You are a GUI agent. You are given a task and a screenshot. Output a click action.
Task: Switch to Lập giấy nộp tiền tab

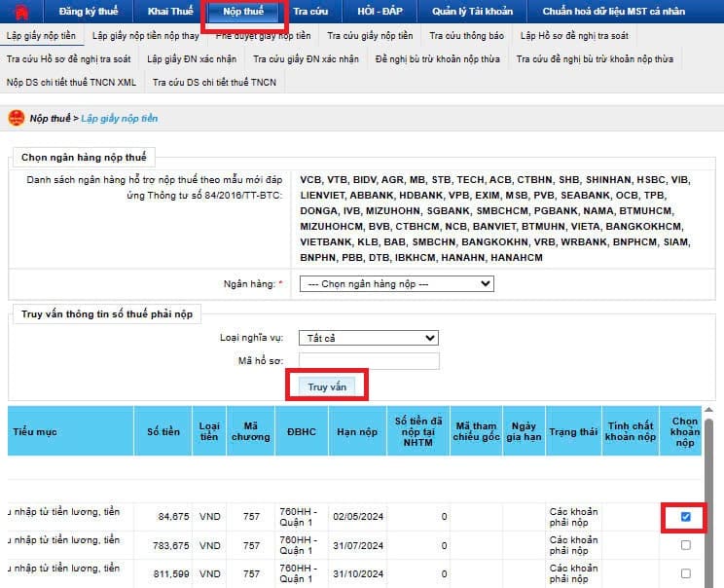(x=41, y=36)
